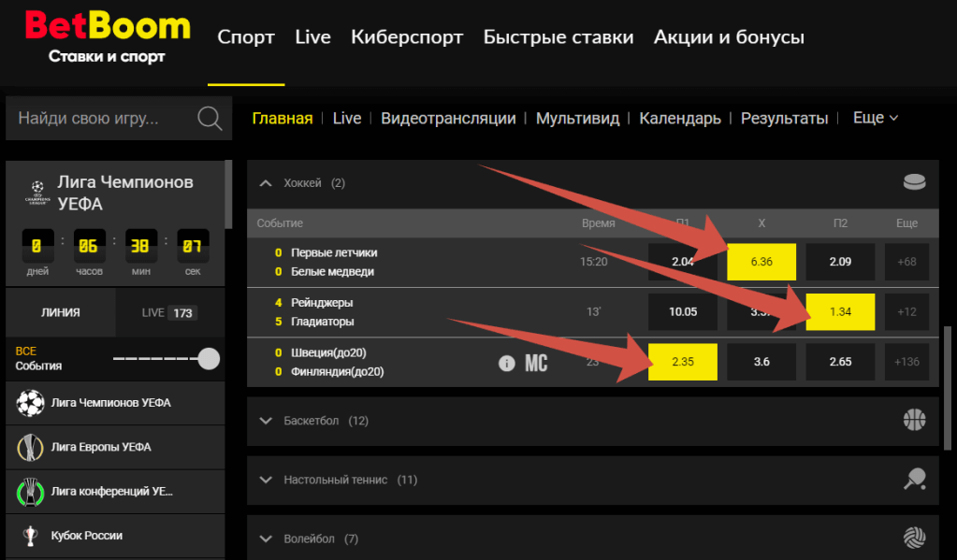Click the volleyball icon

(x=914, y=538)
